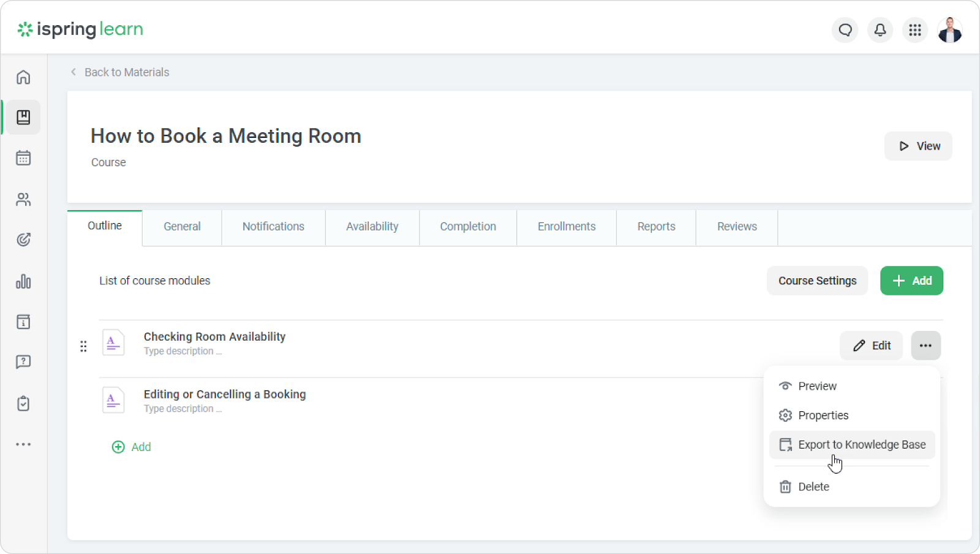Click drag handle of Checking Room Availability
Screen dimensions: 980x554
tap(83, 347)
